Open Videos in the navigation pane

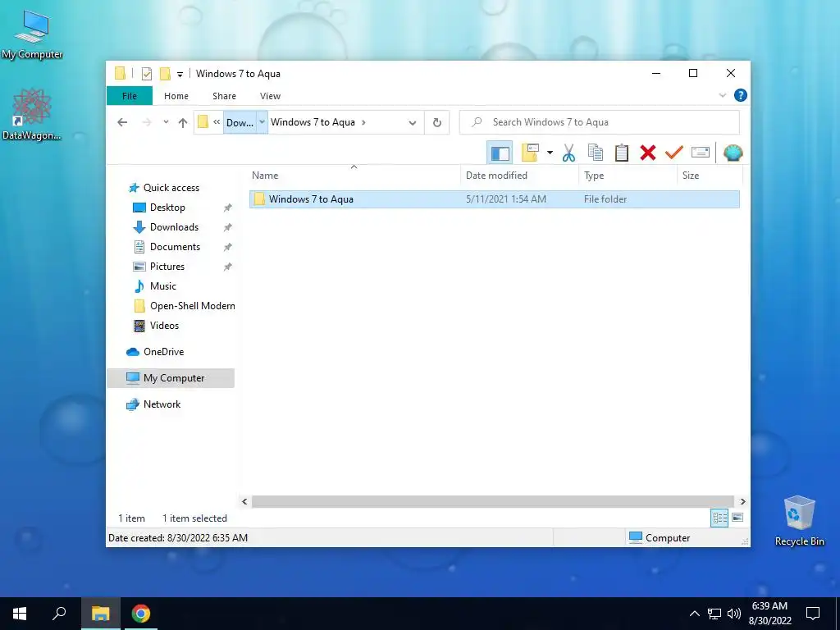click(164, 326)
